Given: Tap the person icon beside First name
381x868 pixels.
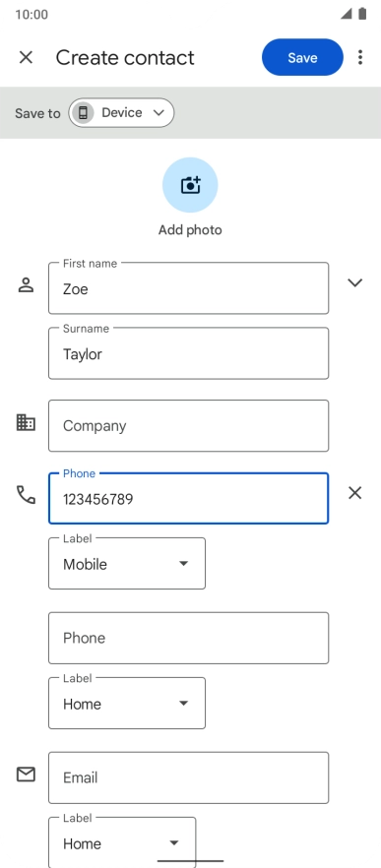Looking at the screenshot, I should coord(26,285).
